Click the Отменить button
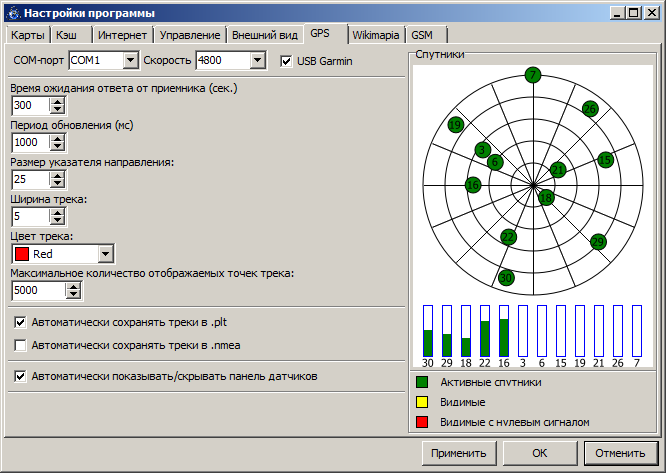Viewport: 666px width, 473px height. click(x=620, y=453)
